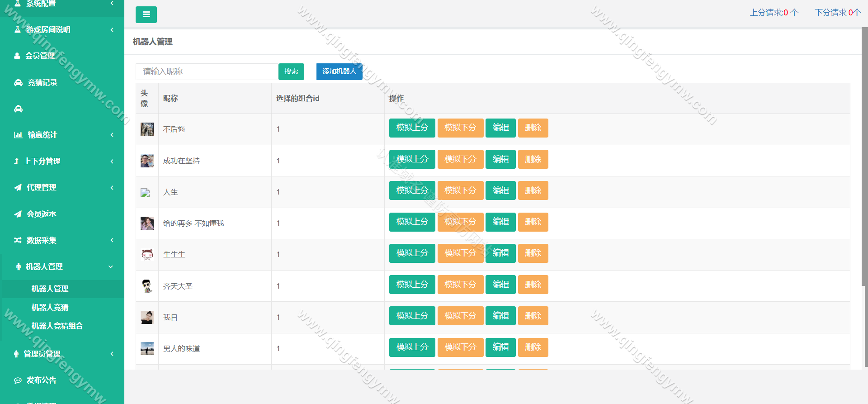Click the 搜索 search button
Viewport: 868px width, 404px height.
(291, 71)
